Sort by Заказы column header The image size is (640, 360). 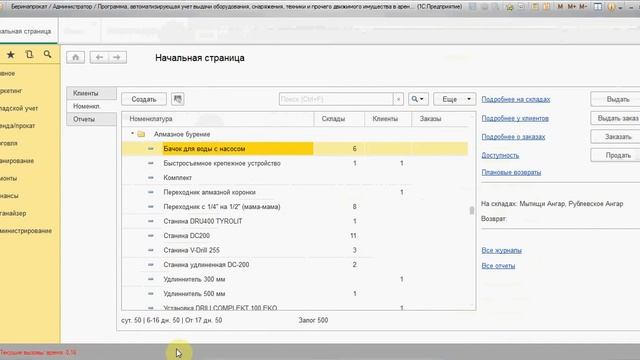(x=440, y=119)
